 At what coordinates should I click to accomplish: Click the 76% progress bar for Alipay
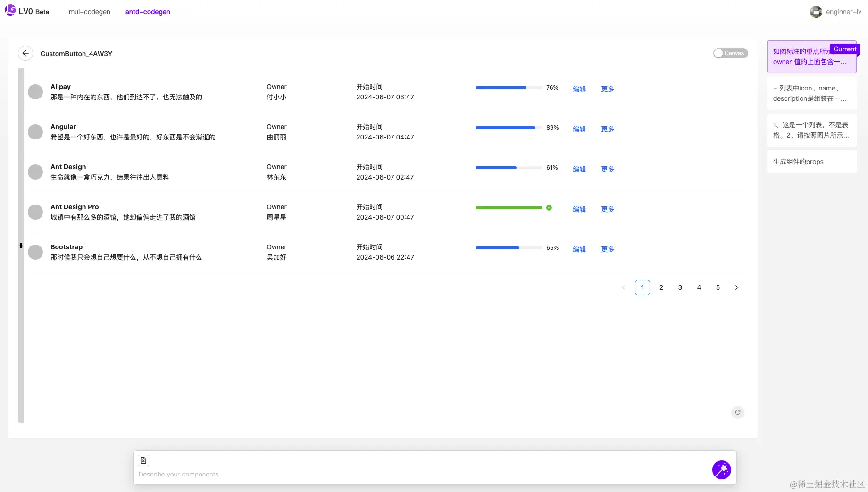point(509,88)
